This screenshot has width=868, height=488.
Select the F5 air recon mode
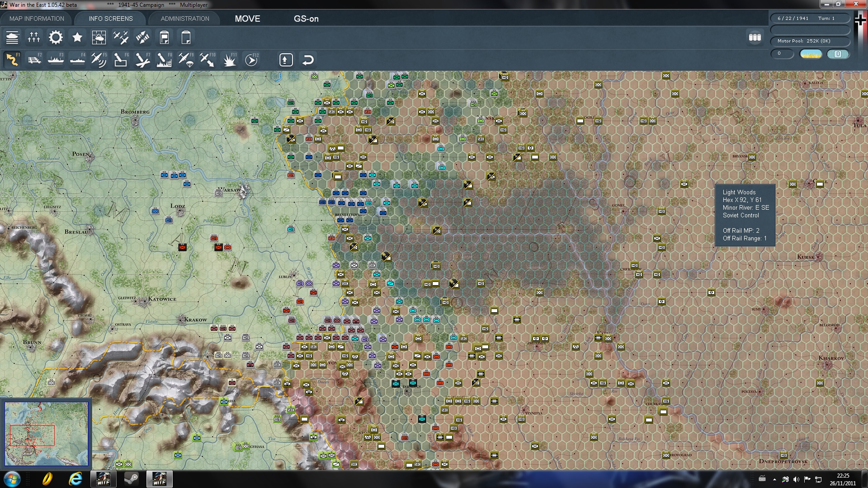(99, 60)
